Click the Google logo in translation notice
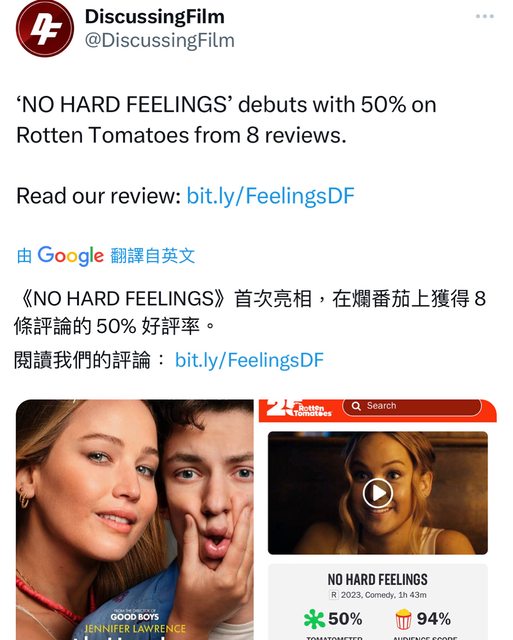 (71, 256)
